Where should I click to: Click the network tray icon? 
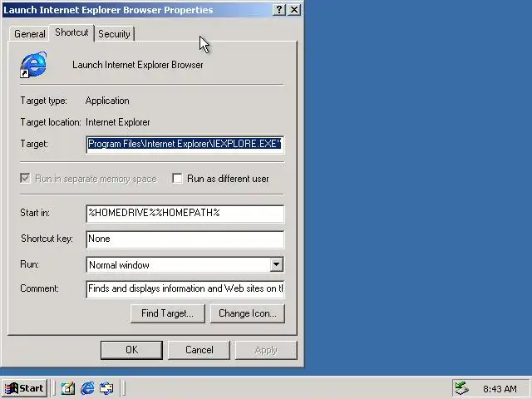click(462, 388)
